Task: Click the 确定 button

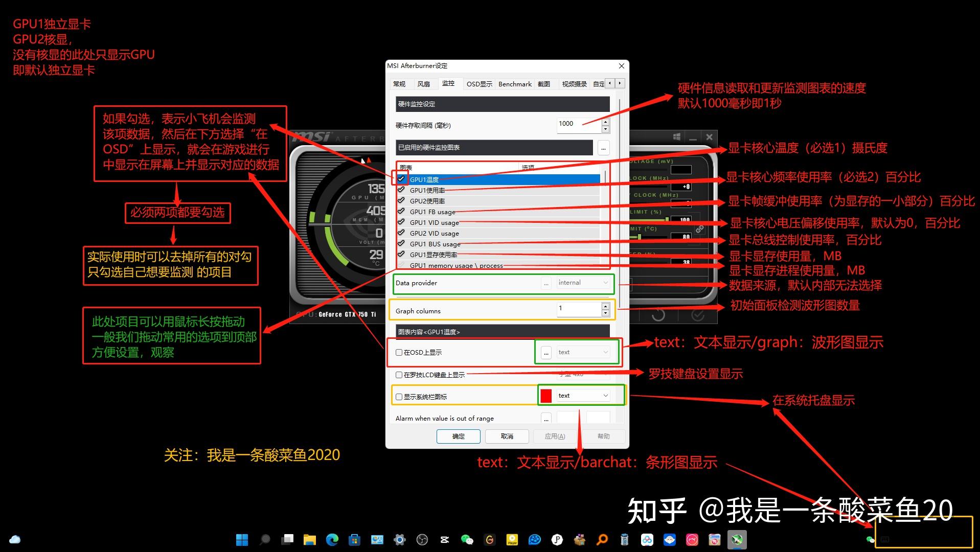Action: (x=459, y=436)
